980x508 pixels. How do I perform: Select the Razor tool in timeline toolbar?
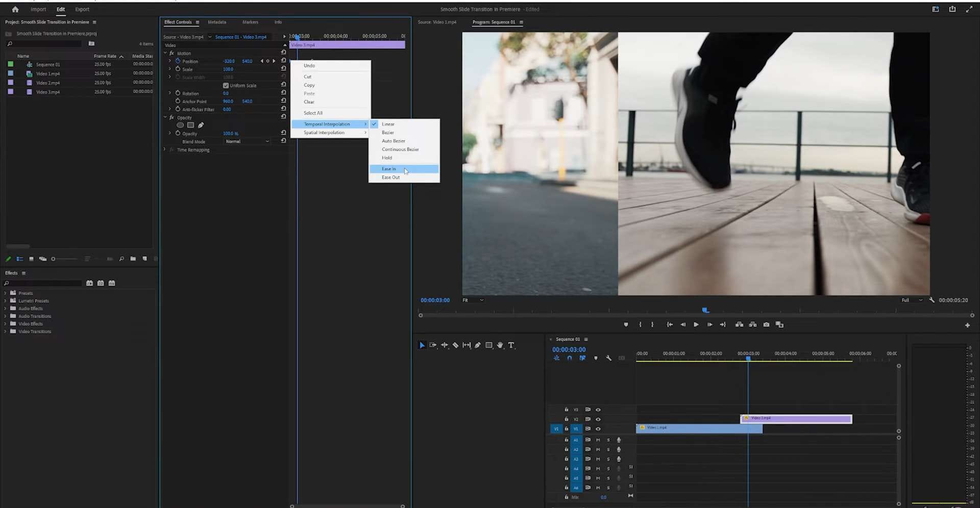pos(455,345)
